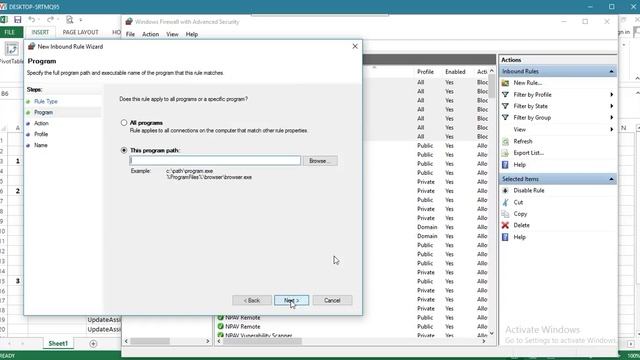Switch to Excel INSERT ribbon tab
Image resolution: width=640 pixels, height=360 pixels.
(x=40, y=32)
